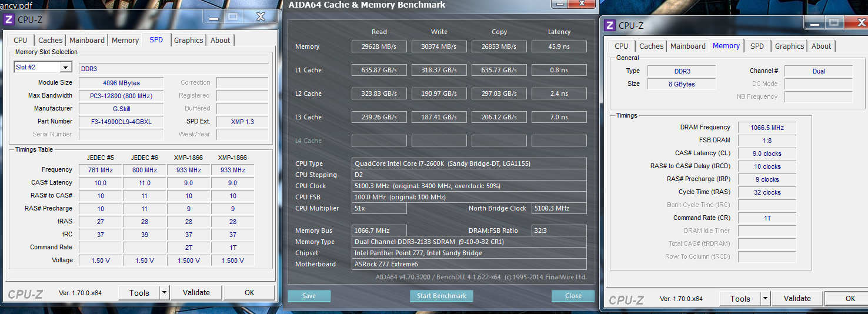The width and height of the screenshot is (868, 314).
Task: Select SPD tab in left CPU-Z window
Action: (x=156, y=39)
